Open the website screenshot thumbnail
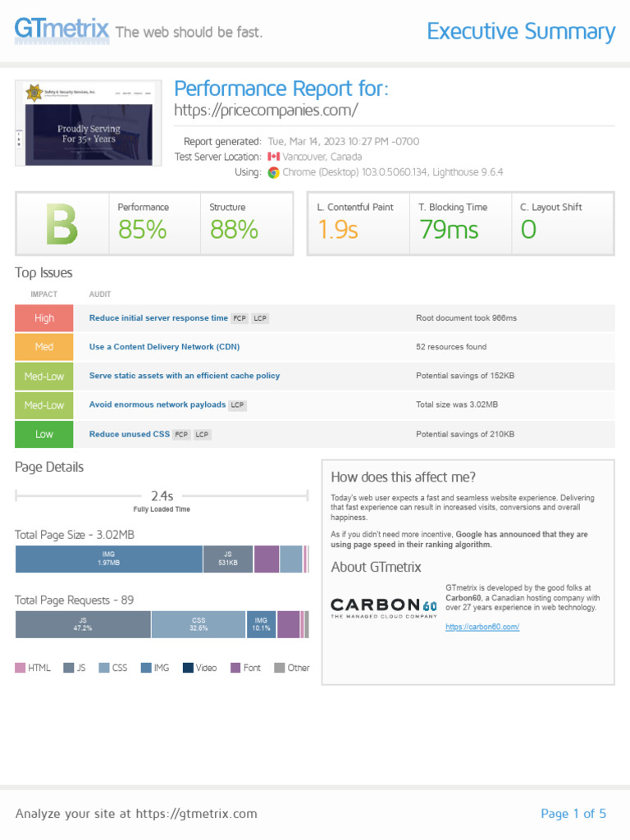Viewport: 630px width, 840px height. click(x=89, y=123)
